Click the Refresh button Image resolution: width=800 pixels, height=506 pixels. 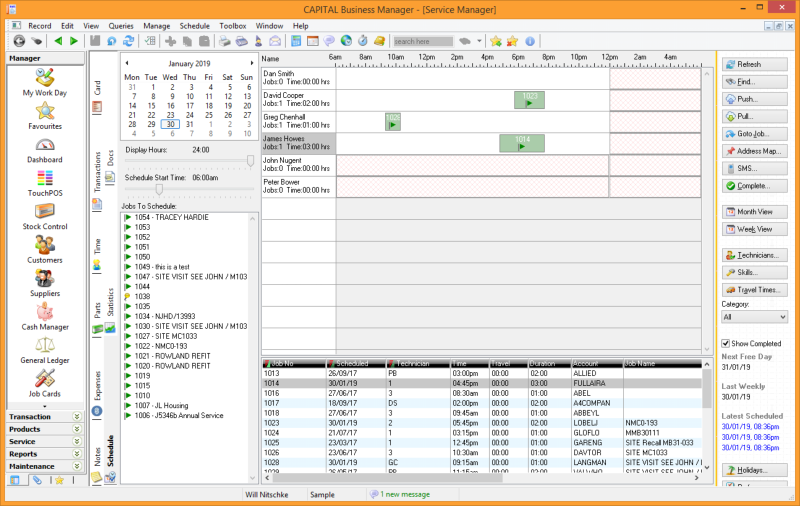pyautogui.click(x=754, y=64)
